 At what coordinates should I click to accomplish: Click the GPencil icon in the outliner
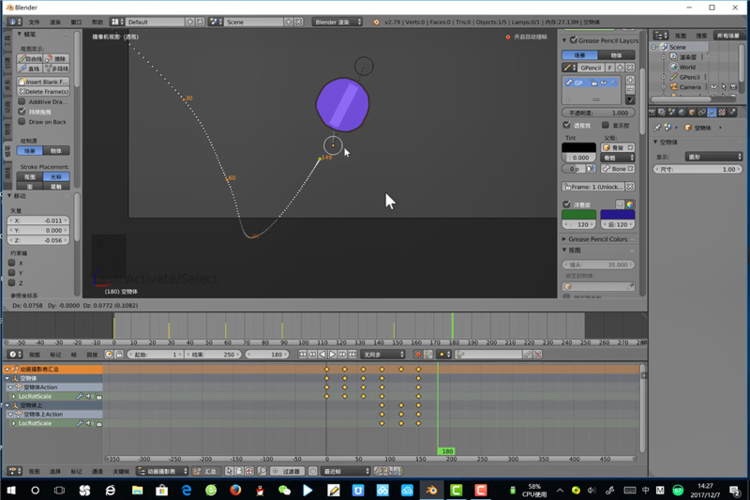pos(674,77)
